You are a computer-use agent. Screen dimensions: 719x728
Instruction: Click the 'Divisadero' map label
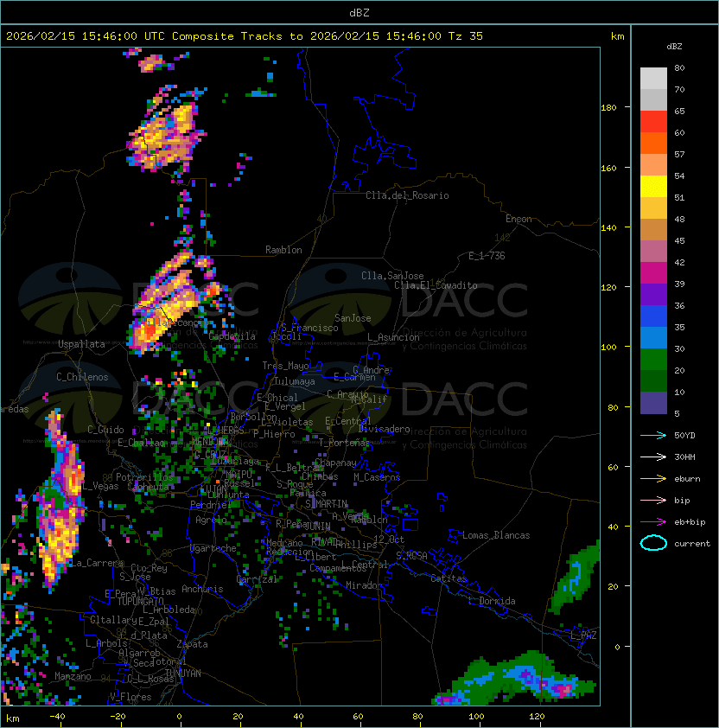384,429
